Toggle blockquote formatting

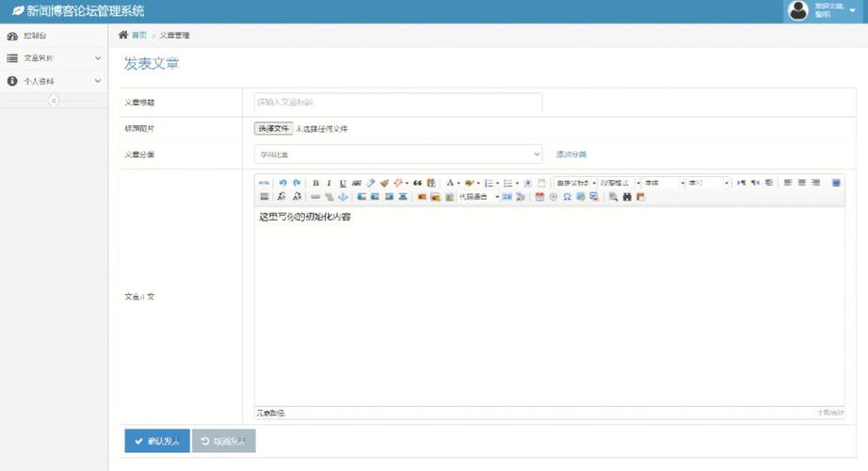(417, 183)
